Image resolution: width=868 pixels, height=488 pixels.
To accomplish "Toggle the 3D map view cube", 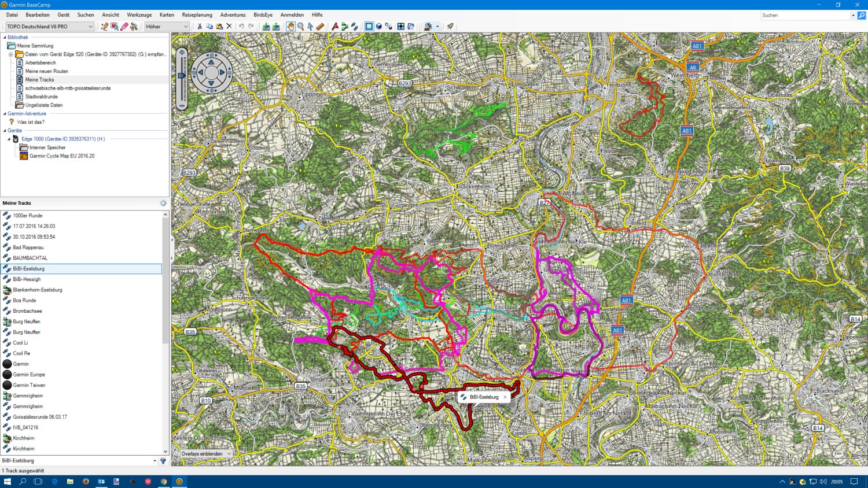I will [x=379, y=27].
